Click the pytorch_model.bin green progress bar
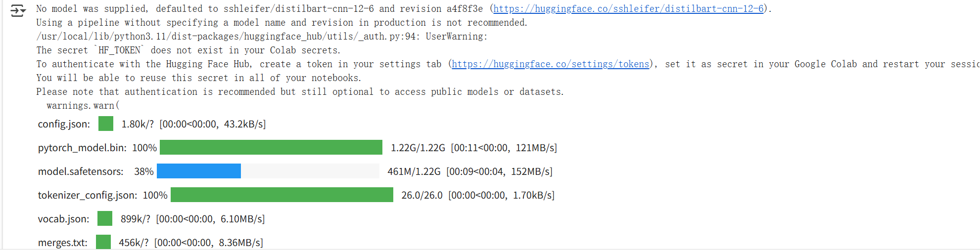 271,148
